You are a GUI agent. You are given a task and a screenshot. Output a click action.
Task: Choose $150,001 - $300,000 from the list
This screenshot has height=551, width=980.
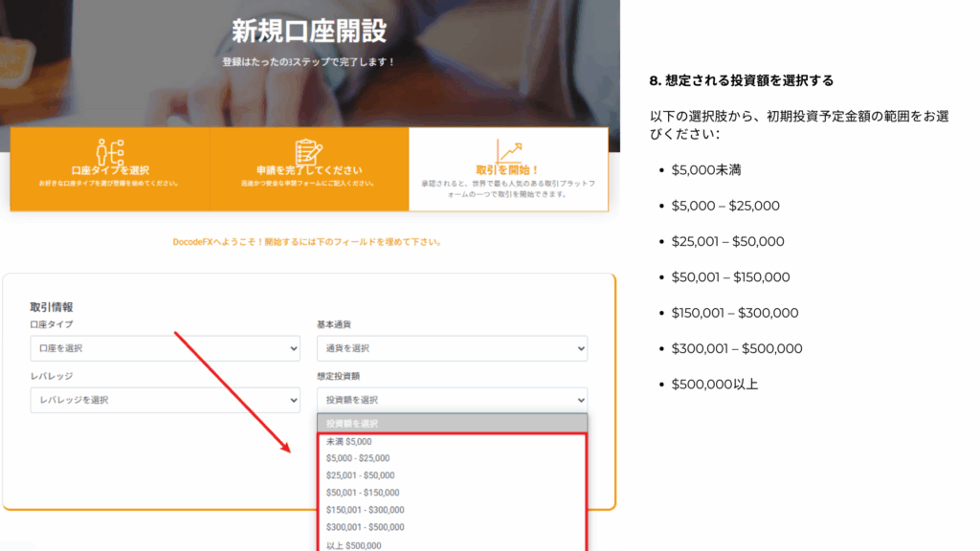coord(365,510)
